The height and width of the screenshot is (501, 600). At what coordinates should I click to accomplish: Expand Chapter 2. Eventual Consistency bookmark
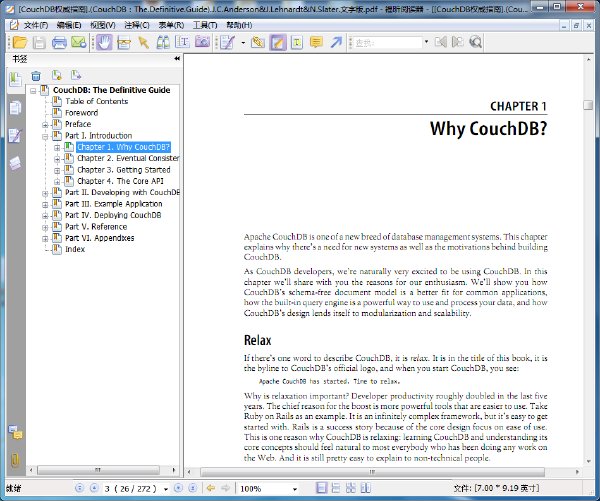pyautogui.click(x=57, y=159)
